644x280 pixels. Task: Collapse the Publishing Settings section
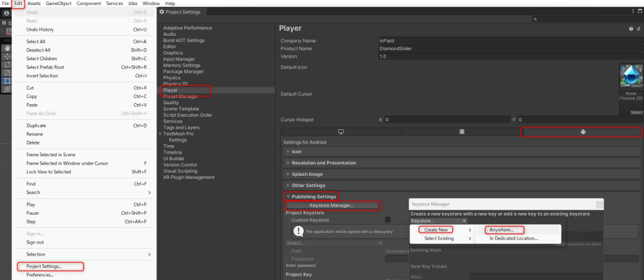click(313, 197)
